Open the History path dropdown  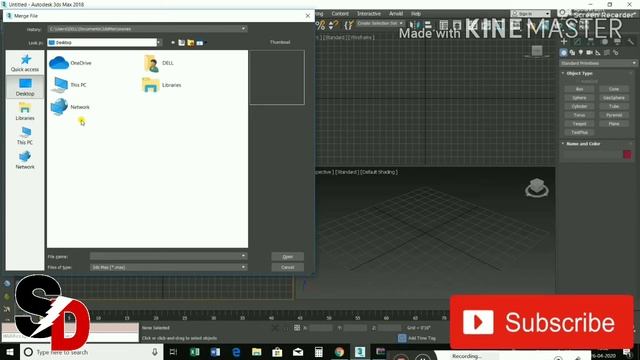[x=243, y=29]
